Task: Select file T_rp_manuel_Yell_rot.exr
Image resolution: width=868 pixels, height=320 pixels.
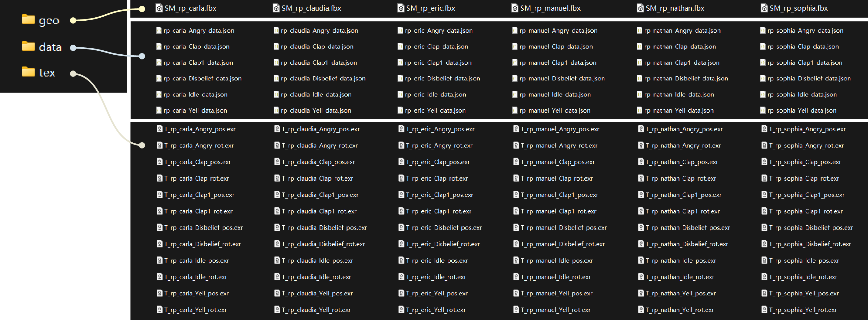Action: tap(556, 310)
